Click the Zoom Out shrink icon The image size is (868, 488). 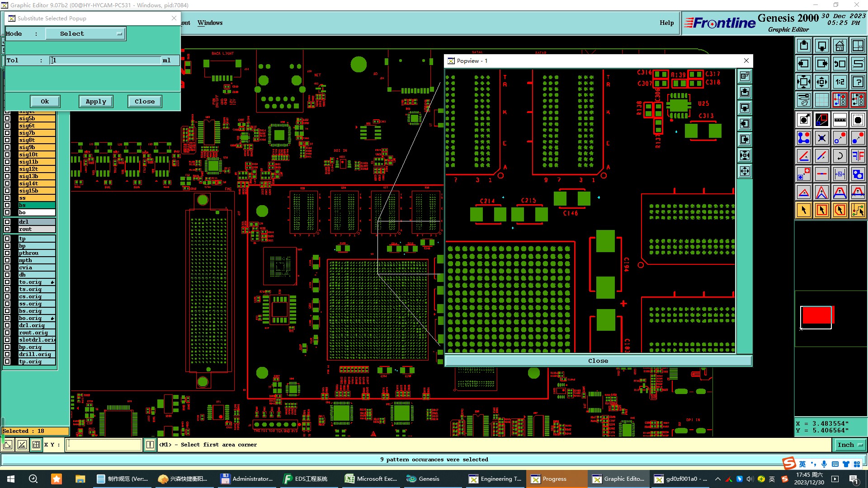pyautogui.click(x=822, y=82)
